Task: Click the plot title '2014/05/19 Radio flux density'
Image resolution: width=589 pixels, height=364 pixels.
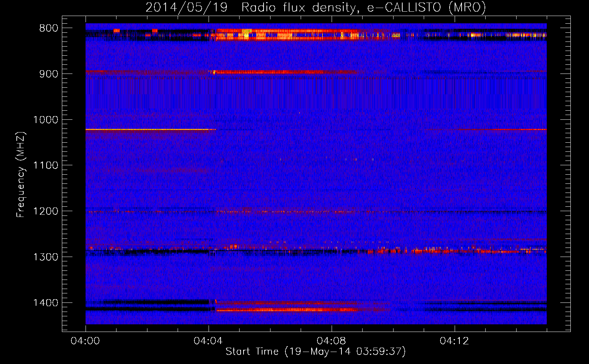Action: click(316, 7)
